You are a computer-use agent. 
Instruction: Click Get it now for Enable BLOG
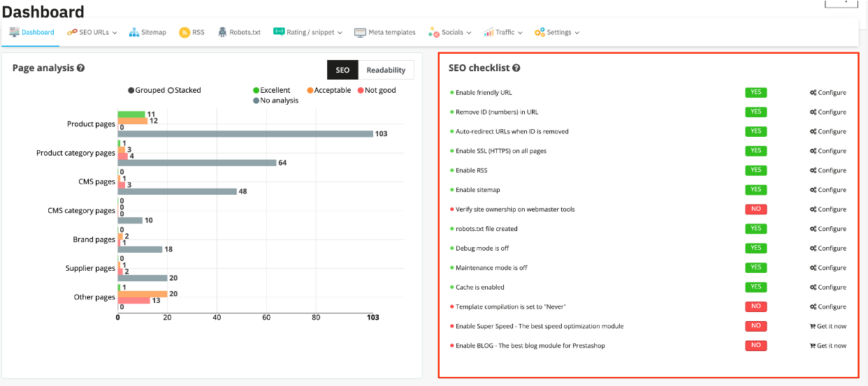pyautogui.click(x=828, y=346)
